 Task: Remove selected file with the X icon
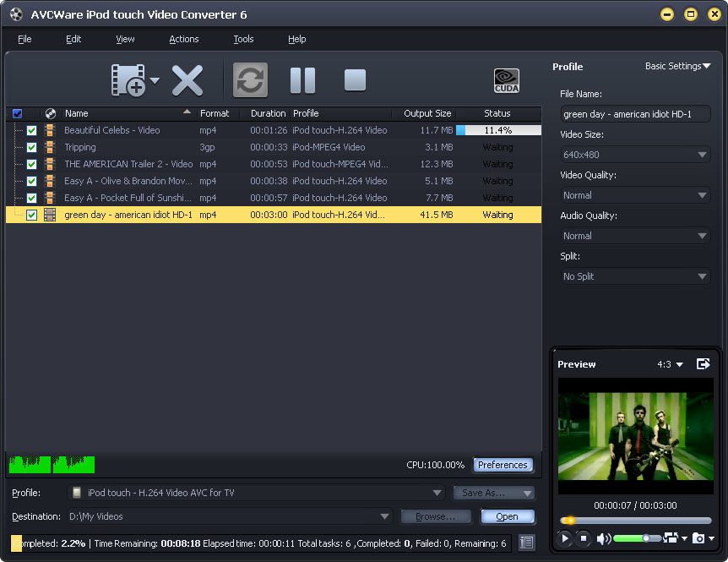[187, 80]
